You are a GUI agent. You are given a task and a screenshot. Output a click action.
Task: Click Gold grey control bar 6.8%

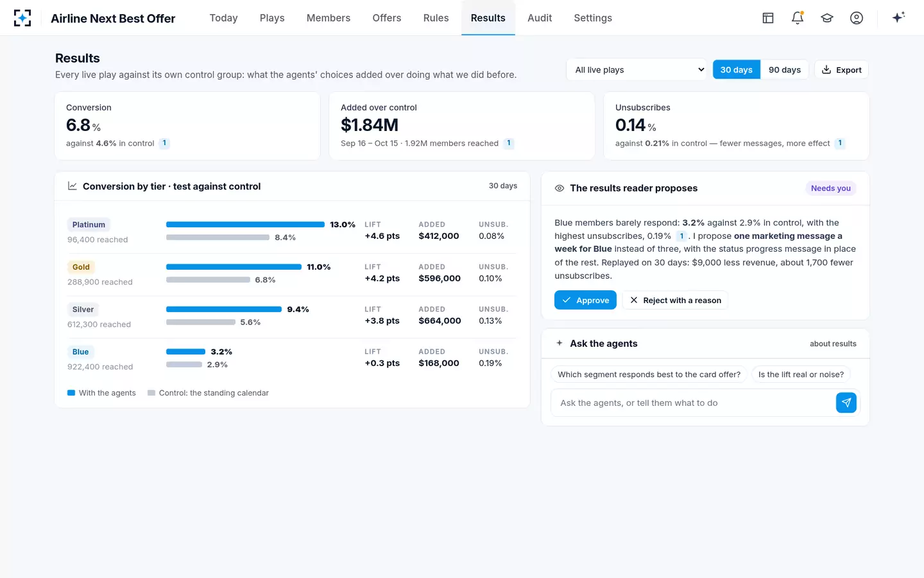point(208,279)
